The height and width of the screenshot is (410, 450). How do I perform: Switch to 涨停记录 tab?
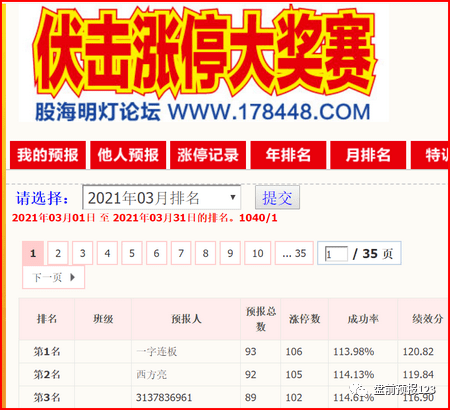pyautogui.click(x=208, y=155)
